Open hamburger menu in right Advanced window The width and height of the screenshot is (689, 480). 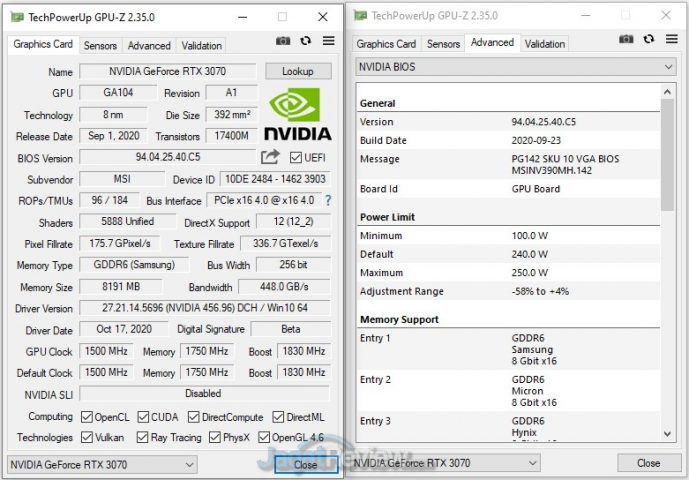pyautogui.click(x=671, y=39)
